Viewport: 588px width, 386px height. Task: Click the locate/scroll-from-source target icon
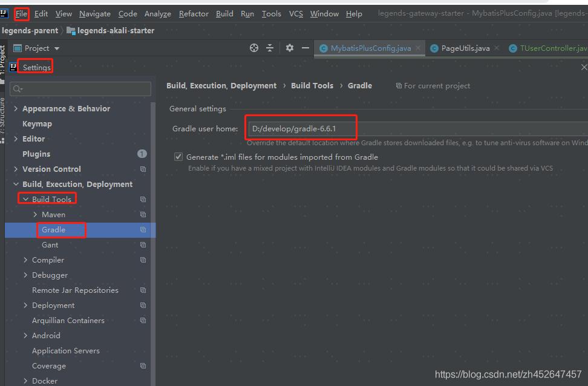254,48
